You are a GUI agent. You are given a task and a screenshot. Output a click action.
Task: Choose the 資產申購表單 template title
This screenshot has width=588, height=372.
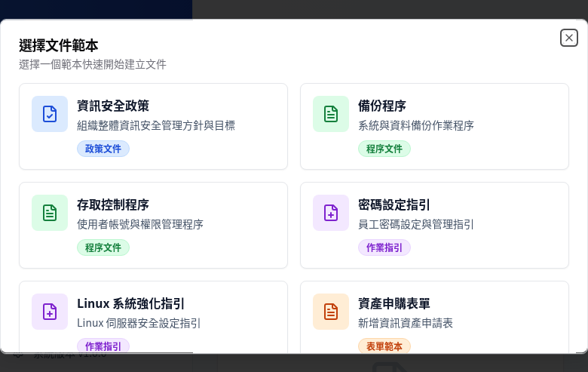pyautogui.click(x=394, y=303)
